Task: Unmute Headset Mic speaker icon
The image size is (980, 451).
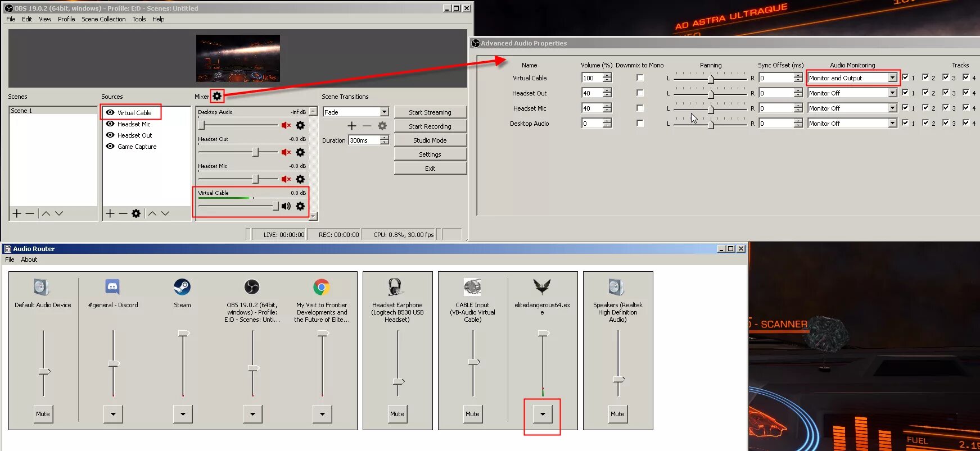Action: coord(286,179)
